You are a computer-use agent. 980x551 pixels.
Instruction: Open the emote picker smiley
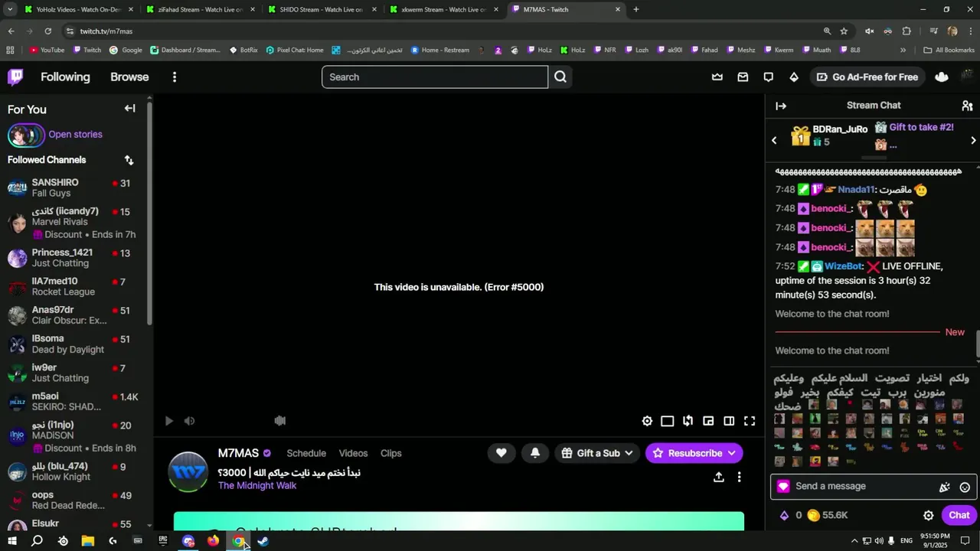point(965,487)
